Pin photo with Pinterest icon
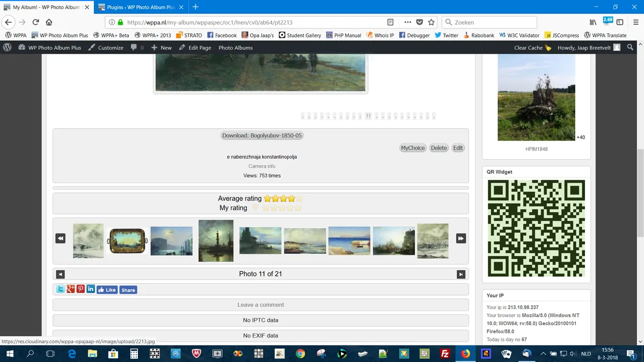 click(x=80, y=289)
